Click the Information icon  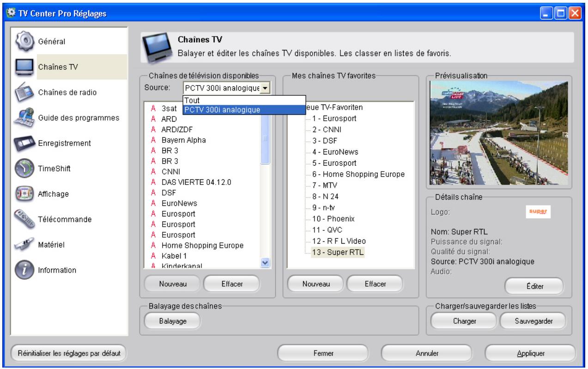tap(24, 270)
